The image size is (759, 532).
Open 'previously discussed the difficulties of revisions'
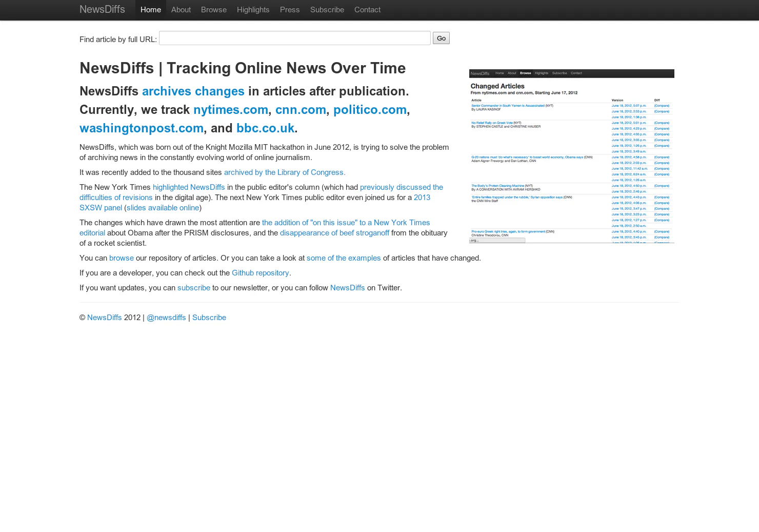[x=401, y=187]
